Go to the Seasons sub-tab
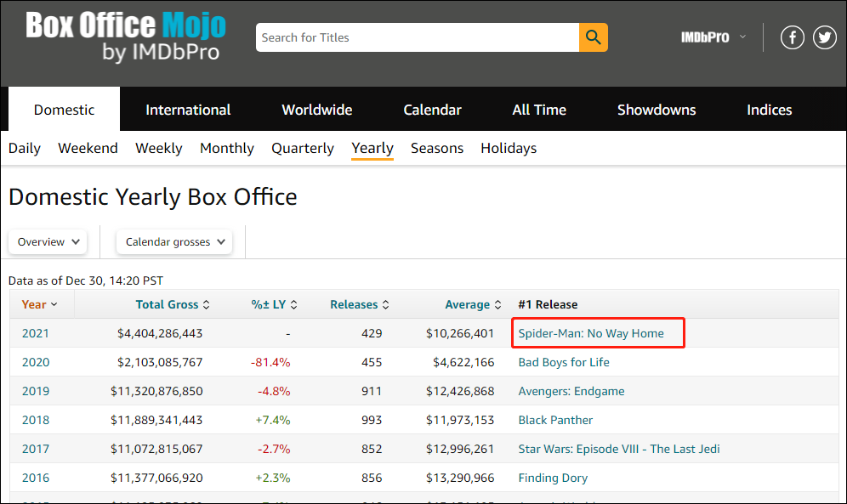847x504 pixels. (437, 148)
